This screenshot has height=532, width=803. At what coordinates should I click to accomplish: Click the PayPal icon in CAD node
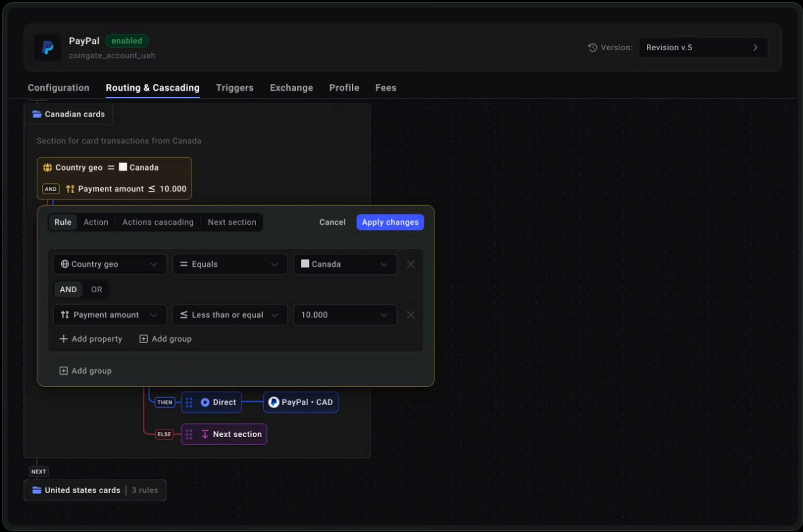point(274,402)
